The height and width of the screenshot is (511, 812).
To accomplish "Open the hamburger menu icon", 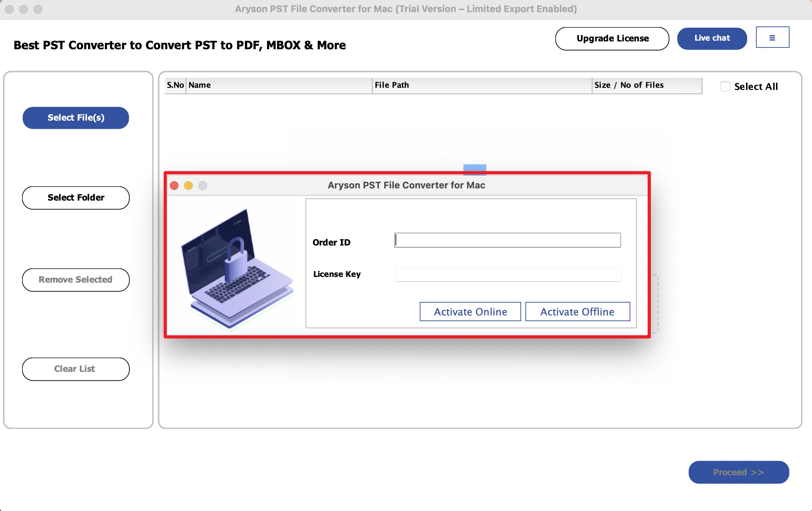I will click(x=772, y=37).
